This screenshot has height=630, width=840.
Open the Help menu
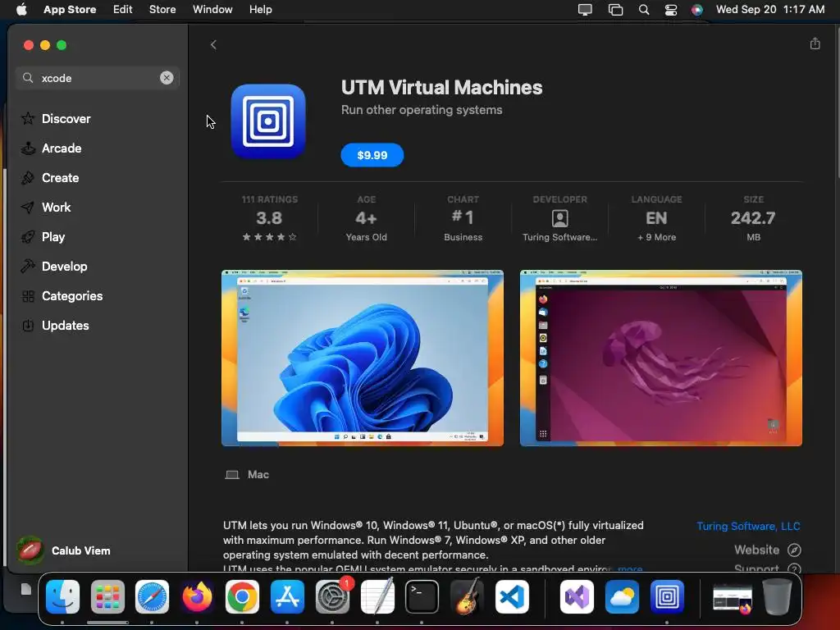click(x=260, y=10)
